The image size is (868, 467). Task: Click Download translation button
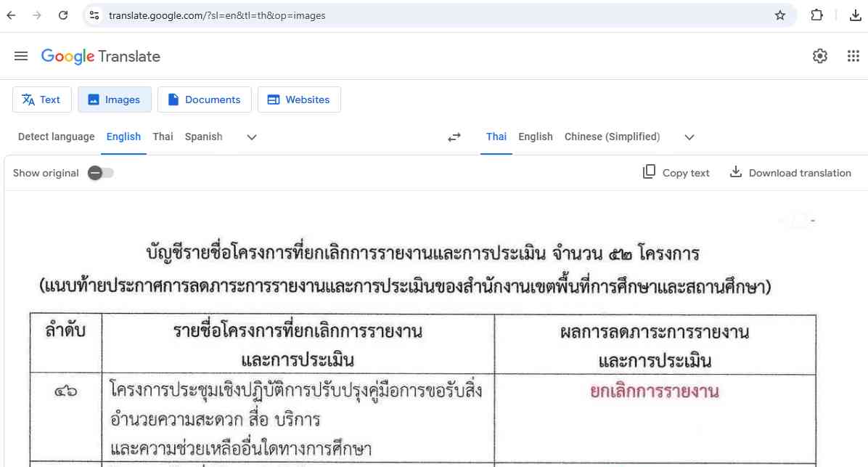click(x=790, y=173)
